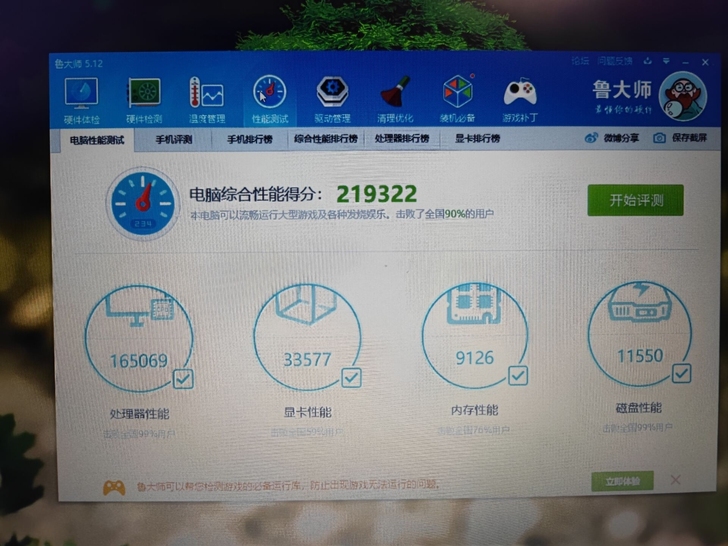Screen dimensions: 728x546
Task: Click the graphics card cube circle icon
Action: click(x=307, y=337)
